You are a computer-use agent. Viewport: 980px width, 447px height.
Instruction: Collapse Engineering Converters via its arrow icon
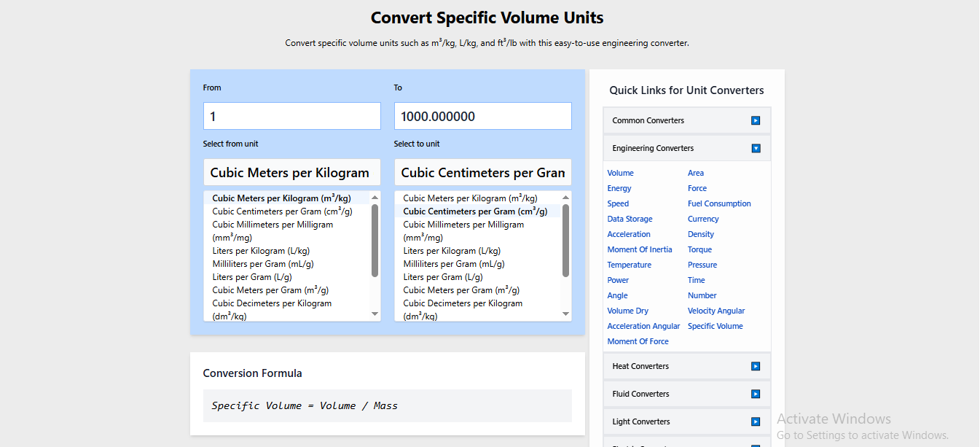757,147
